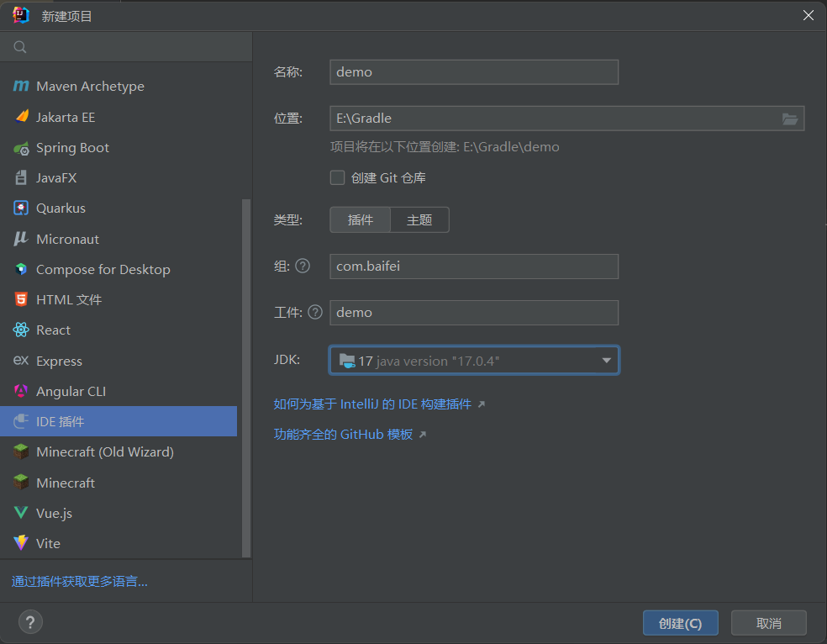827x644 pixels.
Task: Select the 插件 type option
Action: point(361,220)
